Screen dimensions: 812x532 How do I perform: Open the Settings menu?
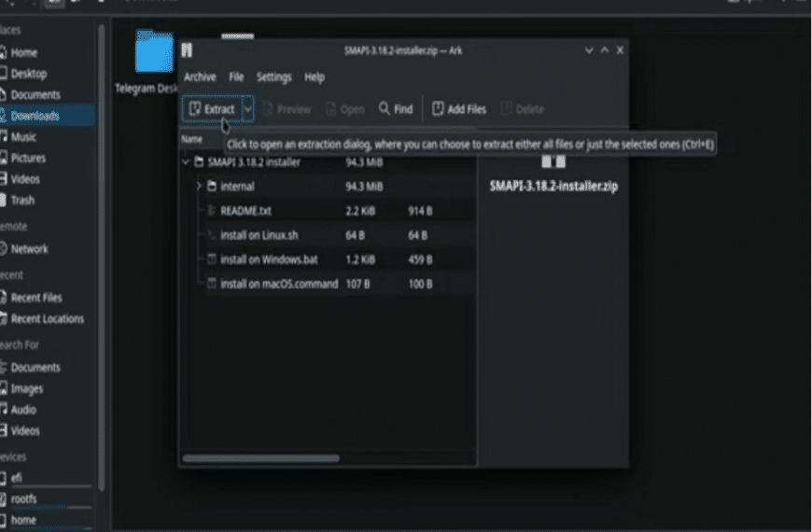pyautogui.click(x=274, y=77)
